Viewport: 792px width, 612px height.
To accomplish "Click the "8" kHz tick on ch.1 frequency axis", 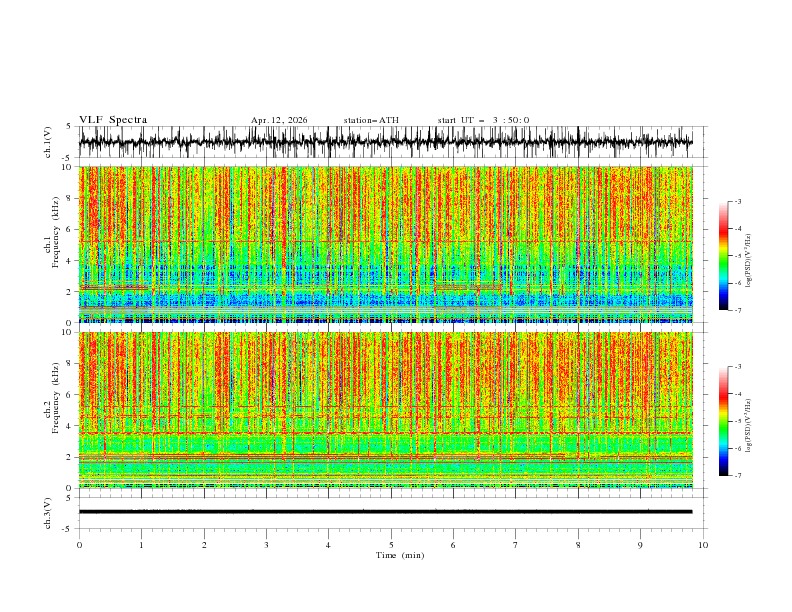I will 69,198.
